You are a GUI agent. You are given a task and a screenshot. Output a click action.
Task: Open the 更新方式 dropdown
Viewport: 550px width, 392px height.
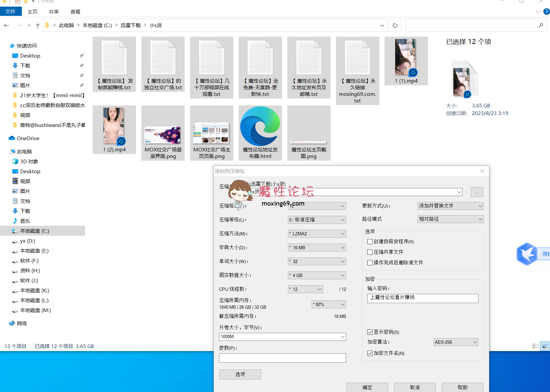(450, 206)
